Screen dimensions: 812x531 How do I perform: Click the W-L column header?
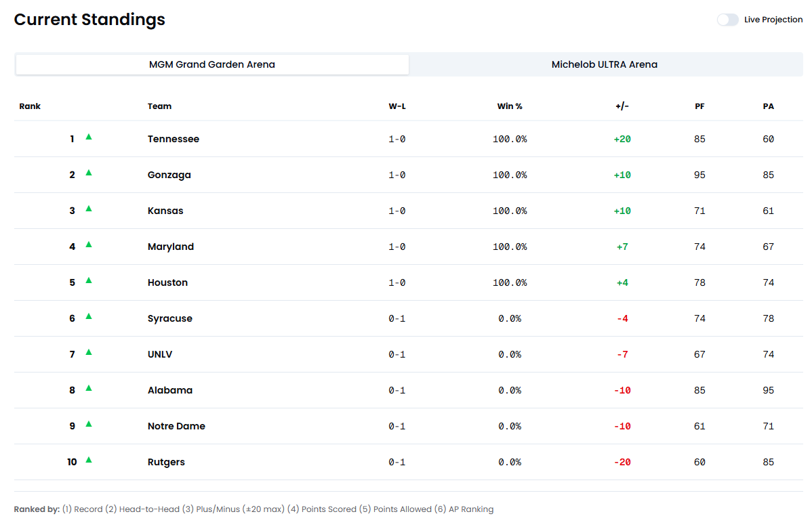(x=397, y=106)
